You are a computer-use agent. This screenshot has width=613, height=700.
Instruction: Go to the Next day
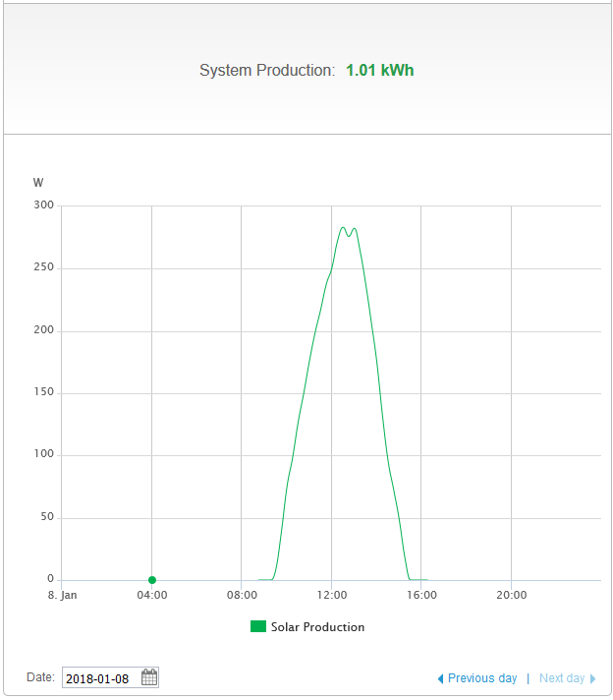pos(562,678)
